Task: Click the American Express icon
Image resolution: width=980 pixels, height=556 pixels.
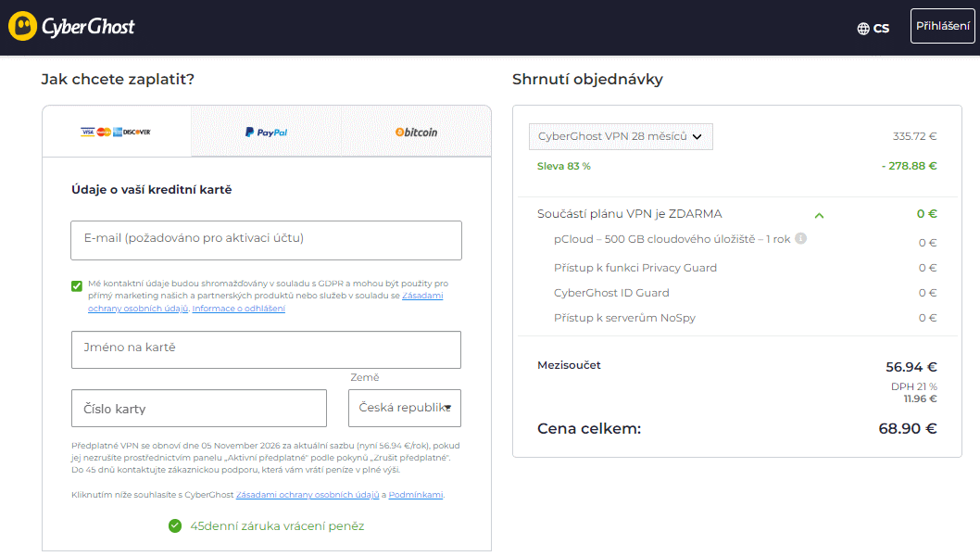Action: [x=117, y=132]
